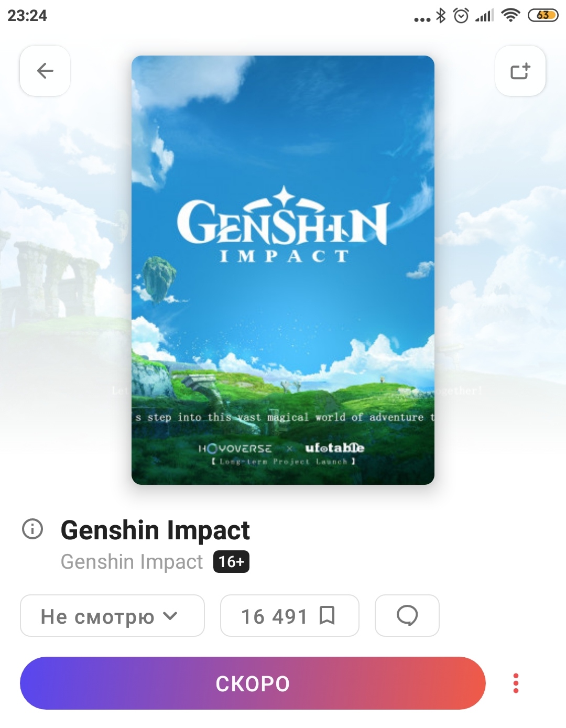This screenshot has height=728, width=566.
Task: Tap the back arrow icon
Action: point(45,71)
